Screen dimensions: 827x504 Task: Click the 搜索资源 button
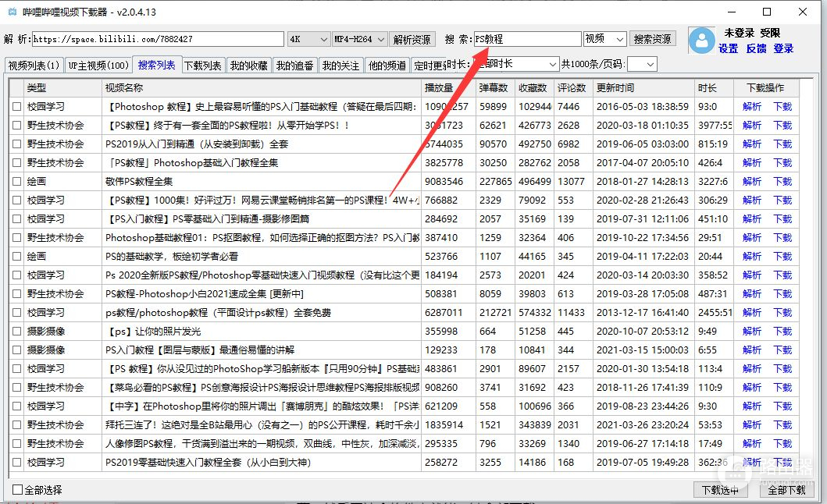(653, 39)
